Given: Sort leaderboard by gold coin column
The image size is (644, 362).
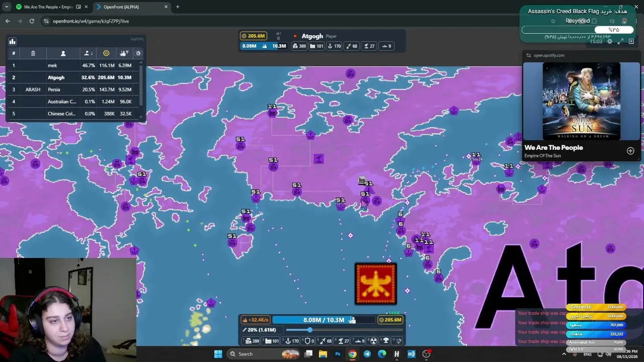Looking at the screenshot, I should (x=106, y=53).
